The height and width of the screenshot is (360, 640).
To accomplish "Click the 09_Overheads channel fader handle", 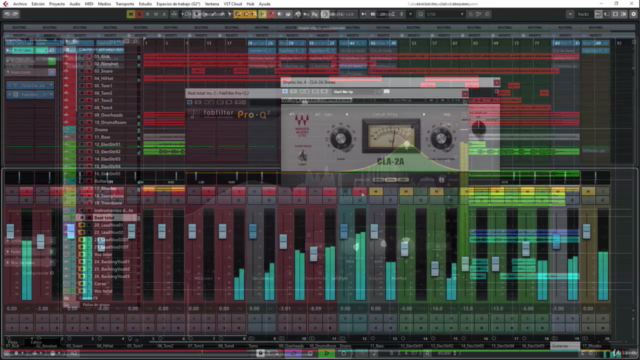I will 283,241.
